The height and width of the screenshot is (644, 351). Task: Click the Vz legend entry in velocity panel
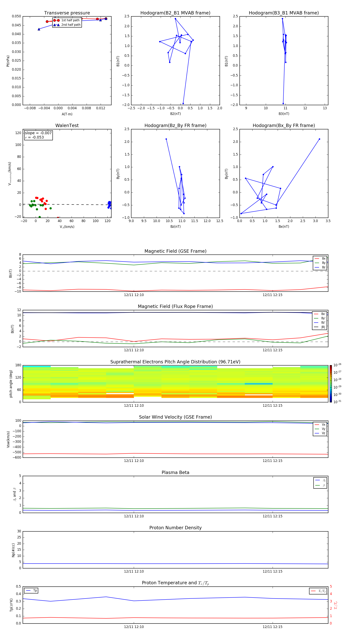point(320,433)
